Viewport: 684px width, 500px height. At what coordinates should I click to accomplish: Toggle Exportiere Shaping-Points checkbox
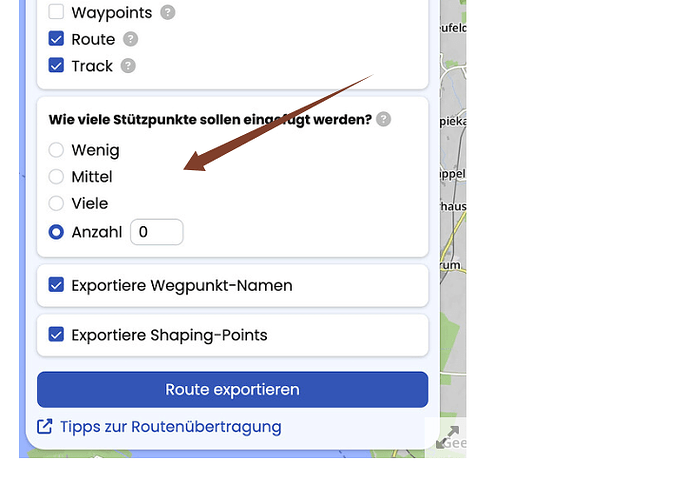point(56,335)
